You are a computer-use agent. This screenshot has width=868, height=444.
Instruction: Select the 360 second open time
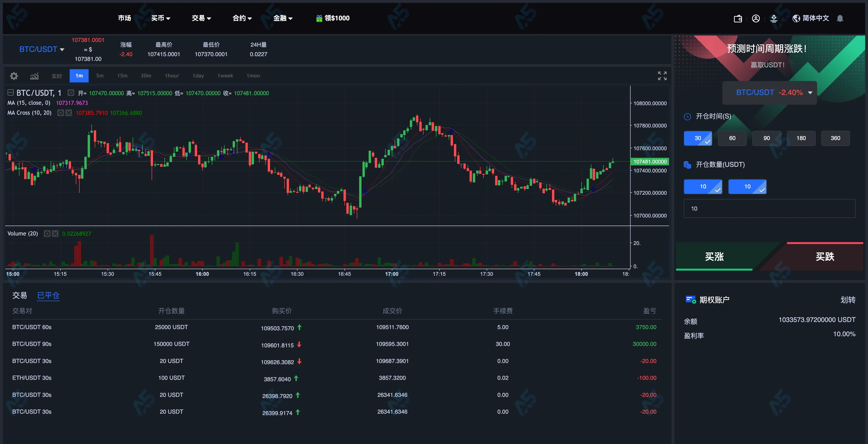tap(835, 138)
